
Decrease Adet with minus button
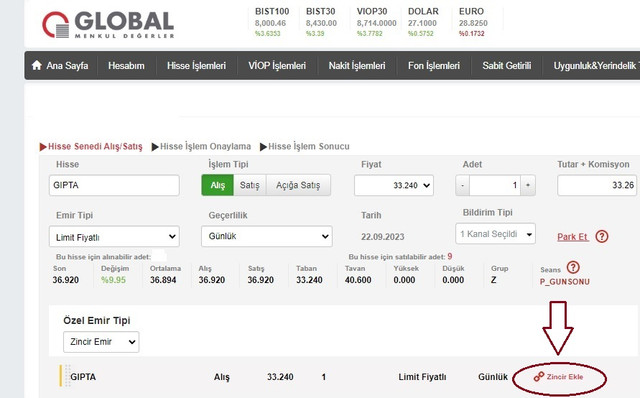click(x=462, y=185)
